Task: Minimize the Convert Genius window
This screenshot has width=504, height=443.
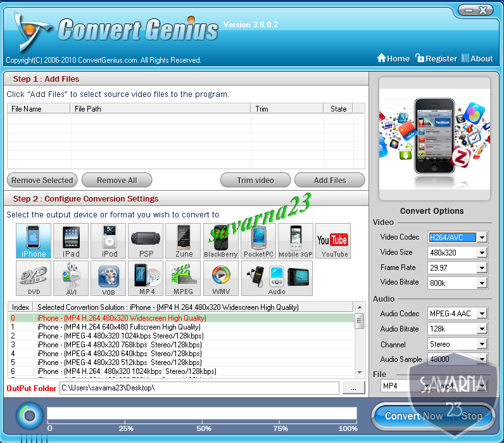Action: click(469, 10)
